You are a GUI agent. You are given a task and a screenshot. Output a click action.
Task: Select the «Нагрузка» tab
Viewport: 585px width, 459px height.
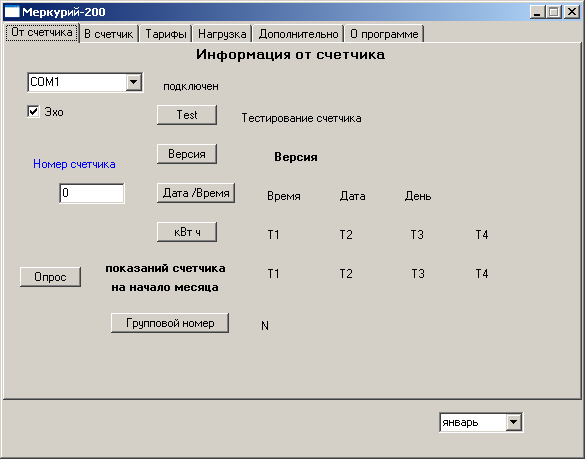(x=222, y=34)
